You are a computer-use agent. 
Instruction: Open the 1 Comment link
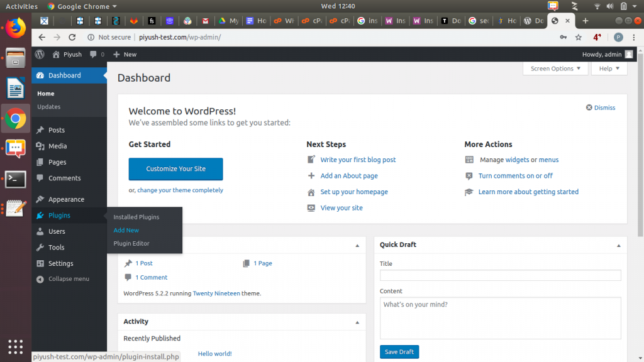(x=152, y=277)
